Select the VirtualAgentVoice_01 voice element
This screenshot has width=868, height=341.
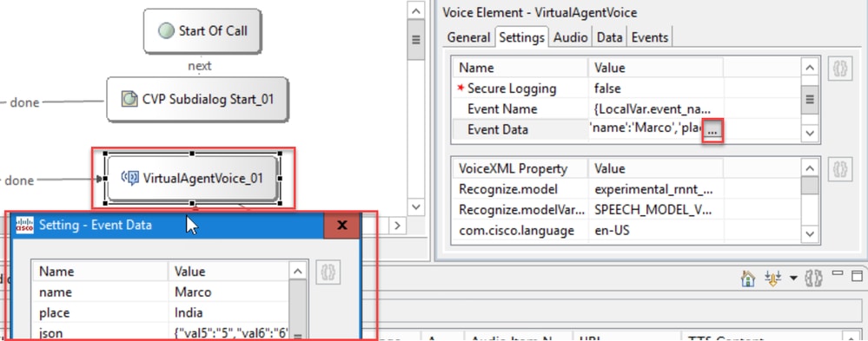[192, 179]
